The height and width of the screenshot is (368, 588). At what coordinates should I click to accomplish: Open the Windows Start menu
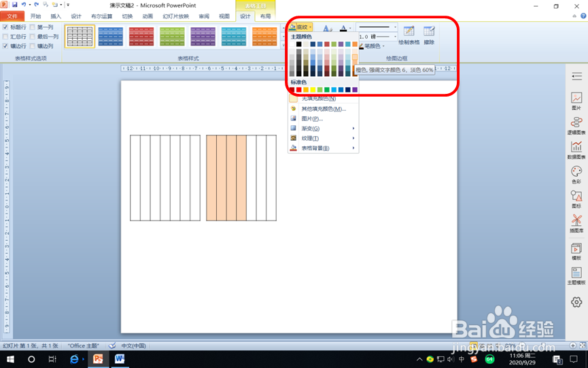point(10,359)
